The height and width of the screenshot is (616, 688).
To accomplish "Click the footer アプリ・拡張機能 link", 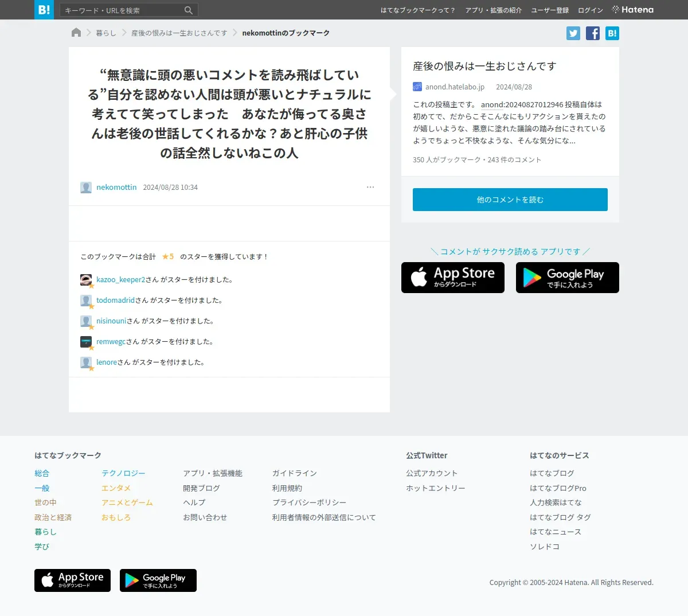I will 213,474.
